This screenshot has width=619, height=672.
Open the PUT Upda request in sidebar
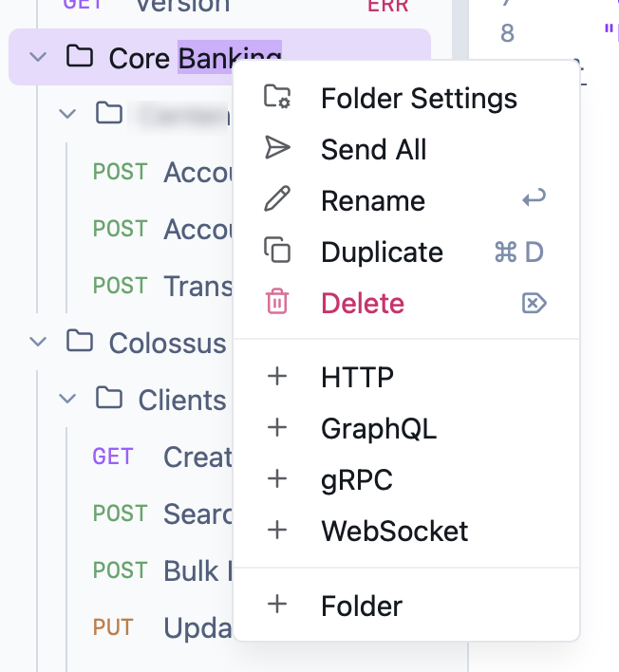(163, 627)
